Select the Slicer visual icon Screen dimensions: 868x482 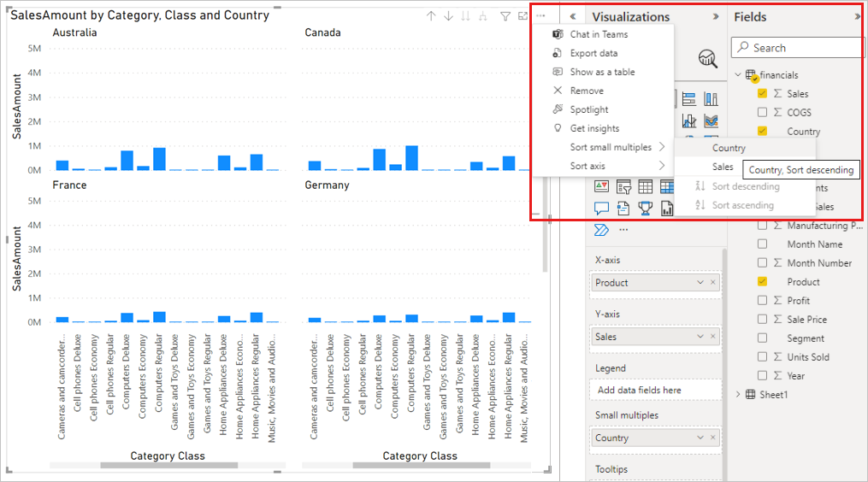pyautogui.click(x=624, y=187)
